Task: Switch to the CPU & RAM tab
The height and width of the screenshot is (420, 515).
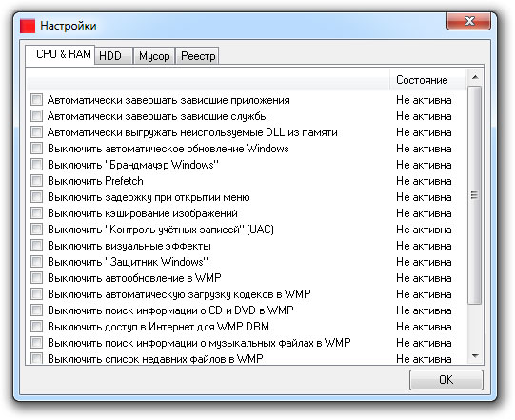Action: point(61,54)
